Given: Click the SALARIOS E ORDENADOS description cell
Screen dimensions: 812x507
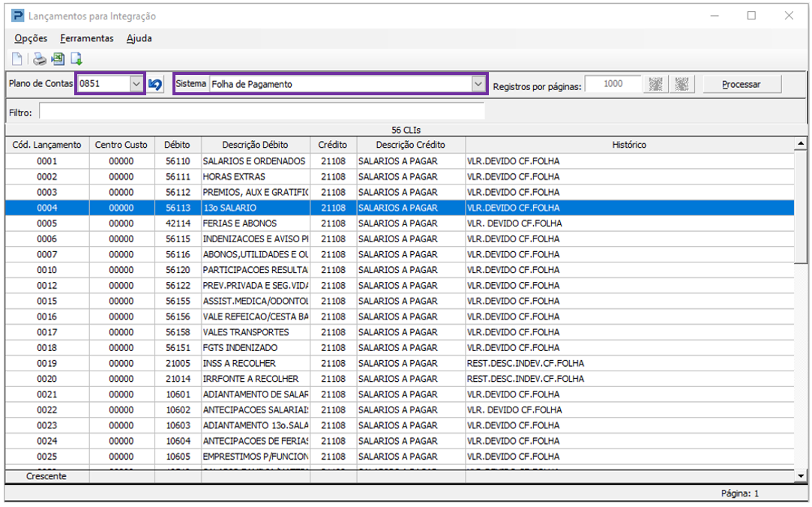Looking at the screenshot, I should point(256,161).
